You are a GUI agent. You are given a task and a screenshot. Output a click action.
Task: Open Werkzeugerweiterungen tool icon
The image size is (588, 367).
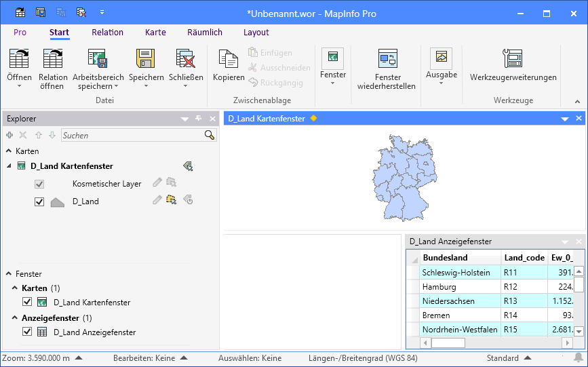[513, 58]
